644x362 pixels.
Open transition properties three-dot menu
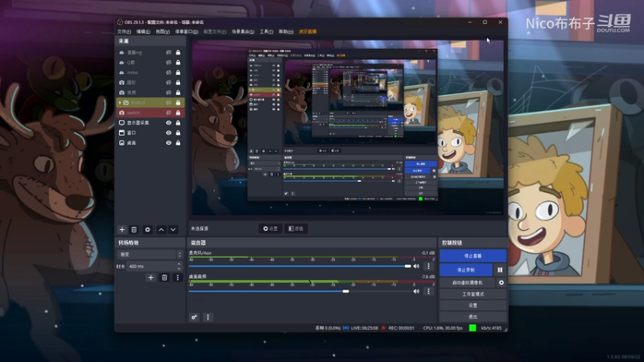pos(177,278)
